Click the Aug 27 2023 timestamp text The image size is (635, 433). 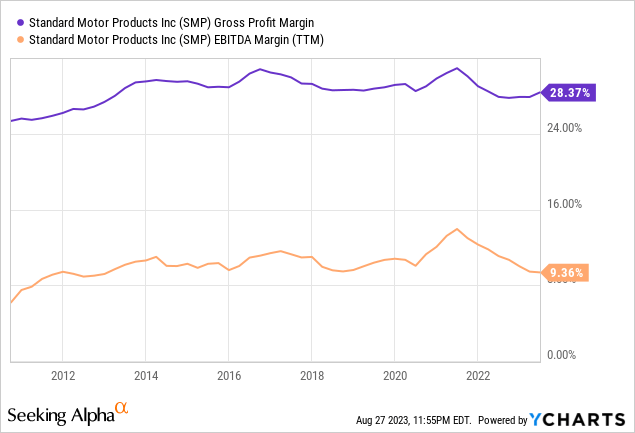[x=413, y=420]
